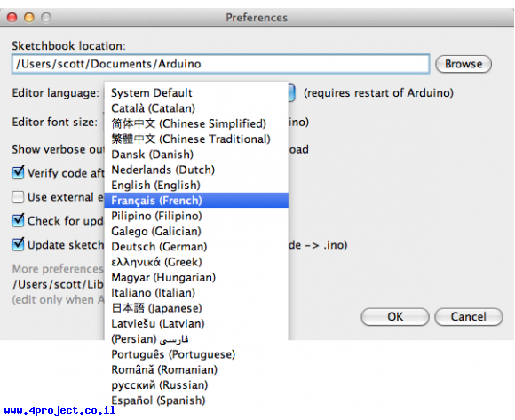The height and width of the screenshot is (420, 515).
Task: Select русский (Russian) language
Action: (196, 384)
